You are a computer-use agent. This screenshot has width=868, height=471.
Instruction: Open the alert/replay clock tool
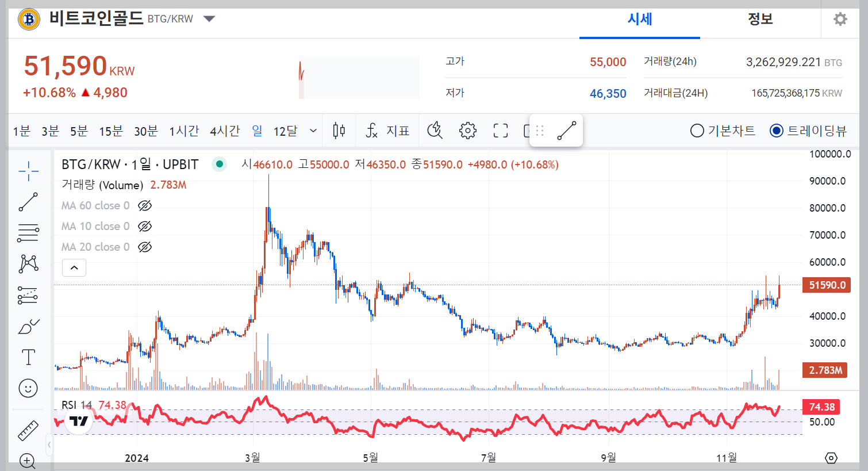(435, 131)
